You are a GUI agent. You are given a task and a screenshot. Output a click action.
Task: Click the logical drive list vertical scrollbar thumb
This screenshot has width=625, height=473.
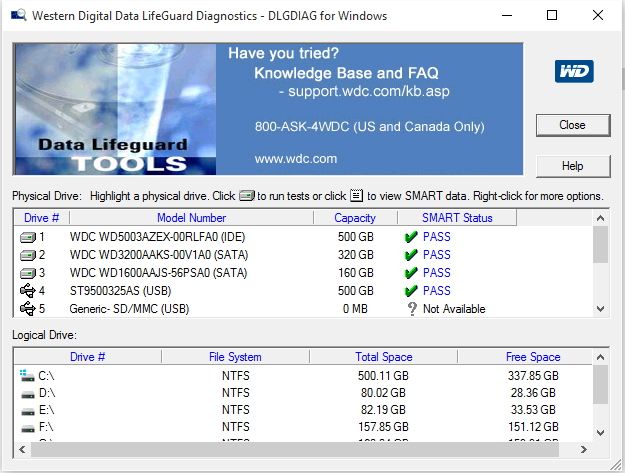pyautogui.click(x=600, y=385)
